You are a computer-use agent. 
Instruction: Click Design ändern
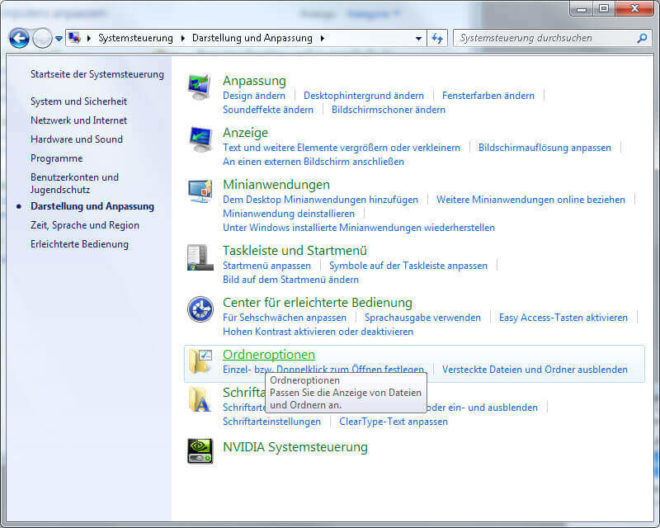pos(254,96)
